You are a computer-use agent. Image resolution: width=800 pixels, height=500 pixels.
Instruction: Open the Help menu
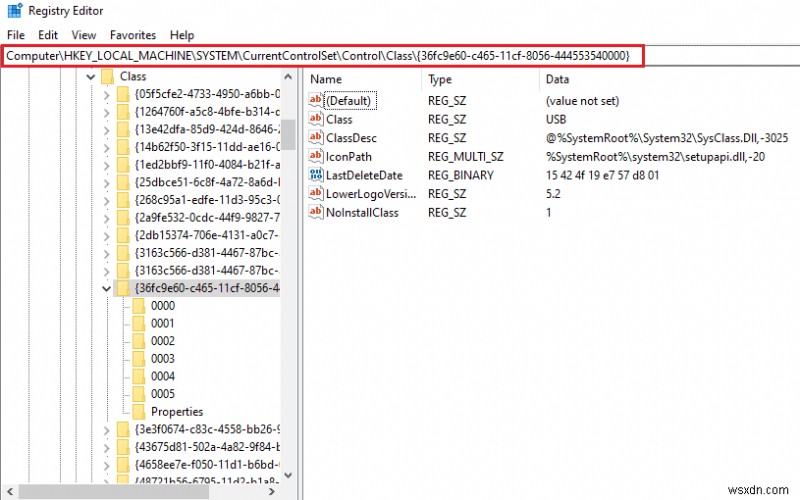(182, 35)
